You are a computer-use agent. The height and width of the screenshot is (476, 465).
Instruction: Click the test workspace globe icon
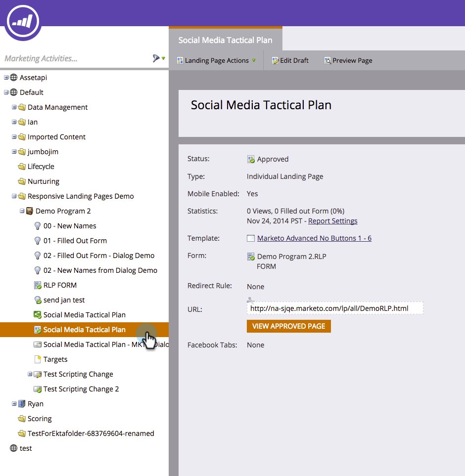point(14,448)
